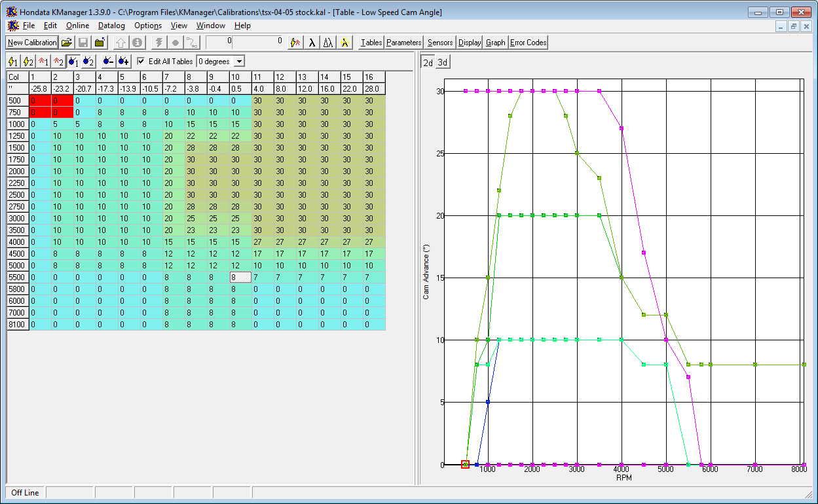
Task: Toggle the Edit All Tables checkbox
Action: coord(141,62)
